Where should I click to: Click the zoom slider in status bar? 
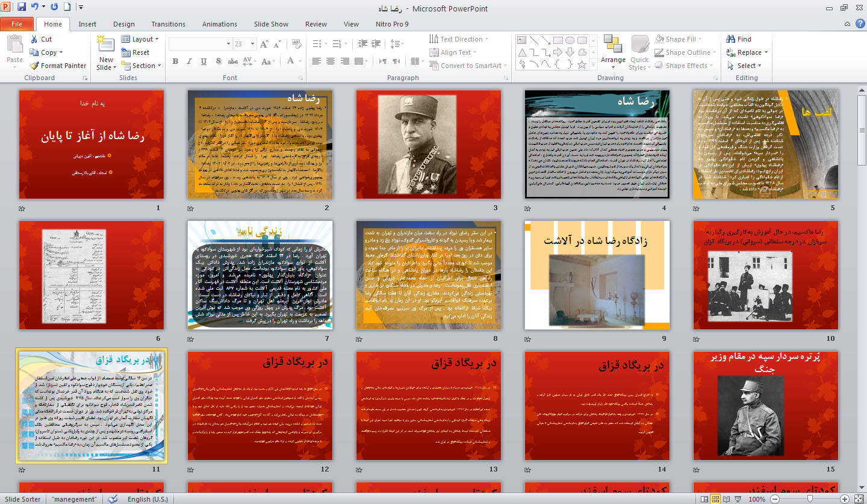[810, 499]
